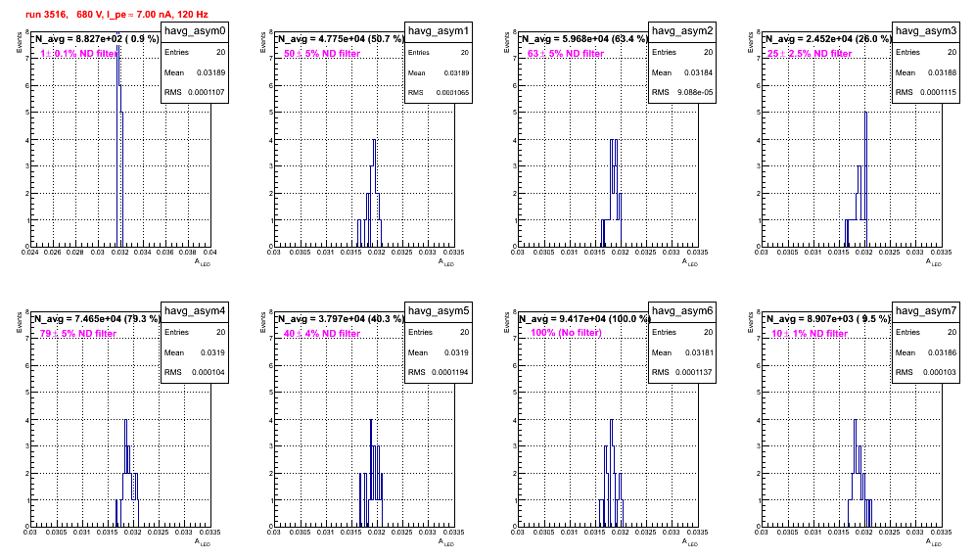
Task: Click the 0.024 x-axis tick of havg_asym0 plot
Action: (29, 253)
